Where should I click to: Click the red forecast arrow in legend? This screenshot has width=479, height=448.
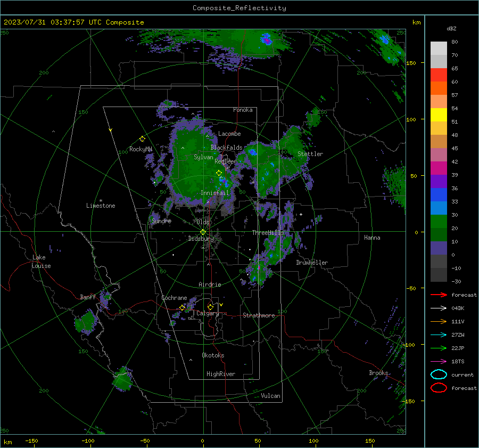[439, 295]
